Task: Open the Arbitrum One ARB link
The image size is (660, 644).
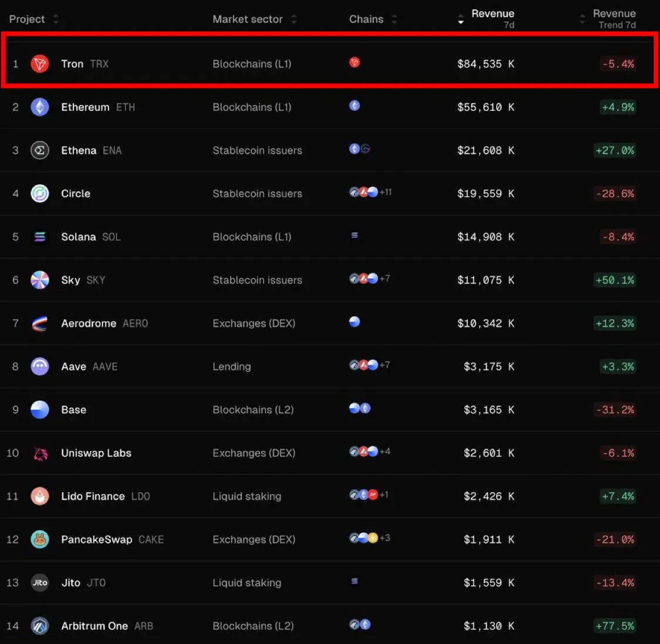Action: tap(107, 626)
